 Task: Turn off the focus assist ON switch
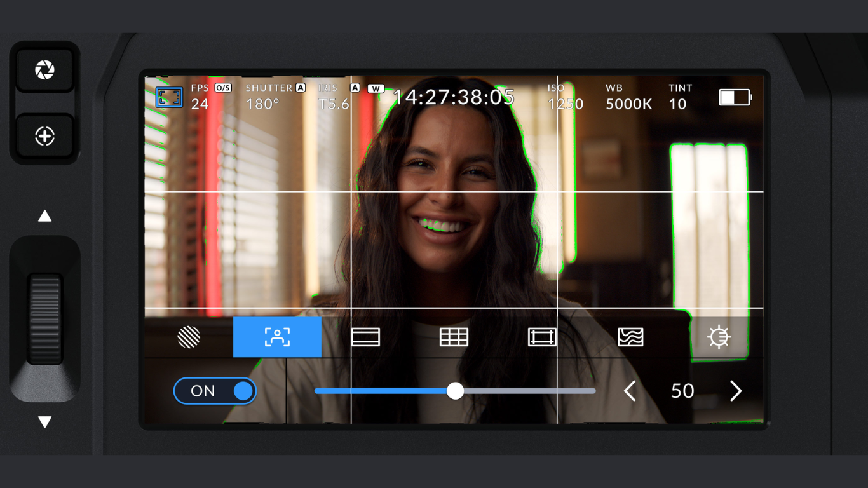pos(215,391)
